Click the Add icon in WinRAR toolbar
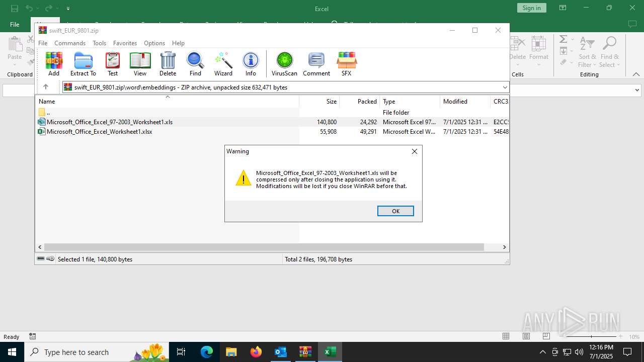 tap(54, 64)
